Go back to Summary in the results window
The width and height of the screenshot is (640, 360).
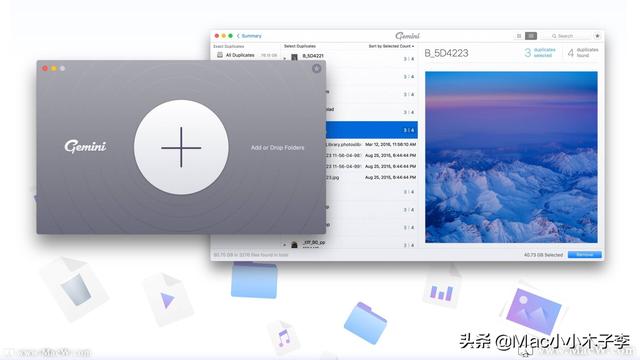click(249, 36)
